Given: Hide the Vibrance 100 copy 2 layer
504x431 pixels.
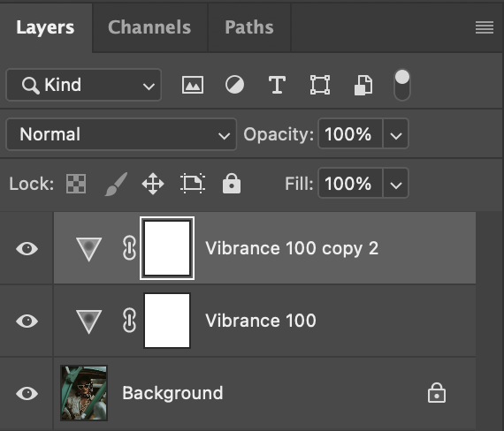Looking at the screenshot, I should (x=27, y=248).
